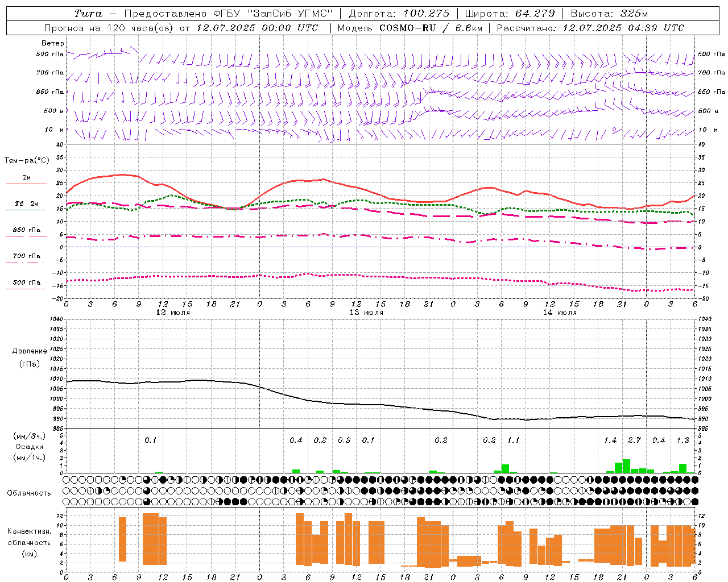Click the forecast start 12.07.2025 00:00 UTC
Image resolution: width=728 pixels, height=582 pixels.
tap(258, 28)
